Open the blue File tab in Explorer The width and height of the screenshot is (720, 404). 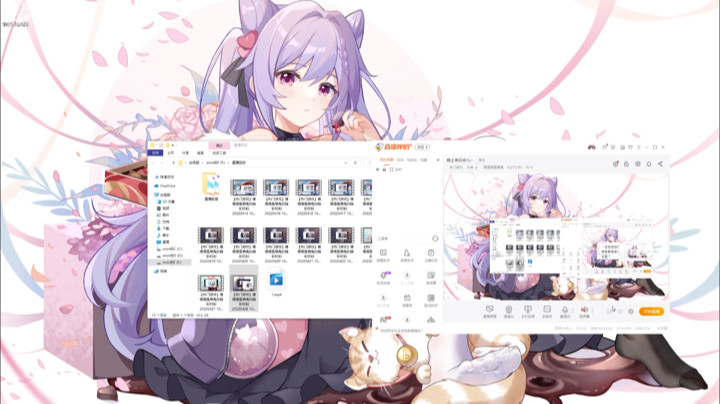tap(155, 152)
